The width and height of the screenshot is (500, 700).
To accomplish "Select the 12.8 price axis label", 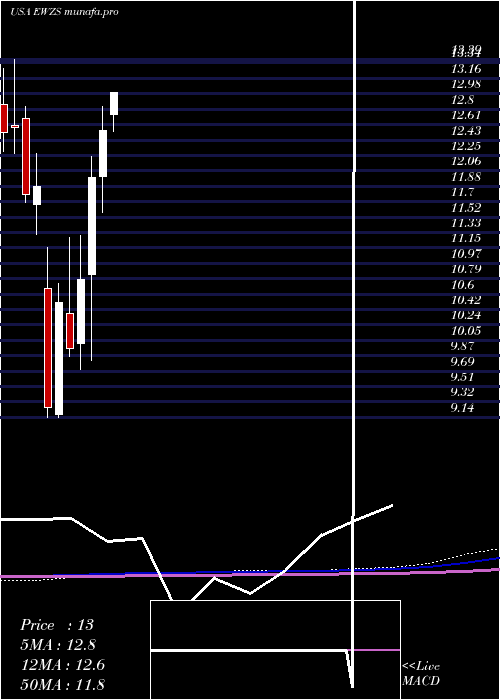I will point(462,100).
